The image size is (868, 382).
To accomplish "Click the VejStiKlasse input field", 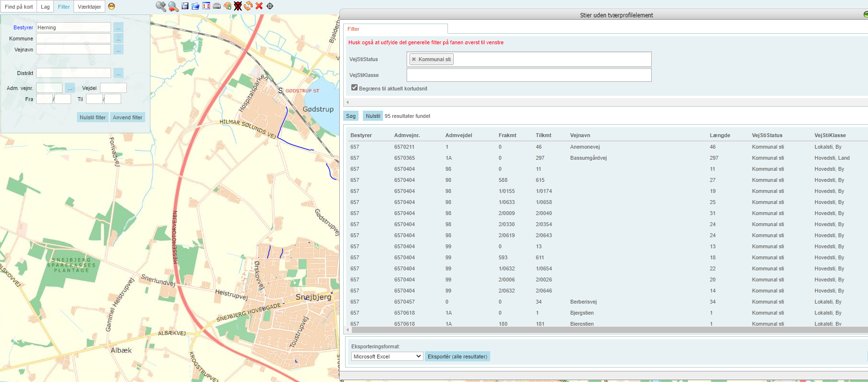I will (x=529, y=75).
